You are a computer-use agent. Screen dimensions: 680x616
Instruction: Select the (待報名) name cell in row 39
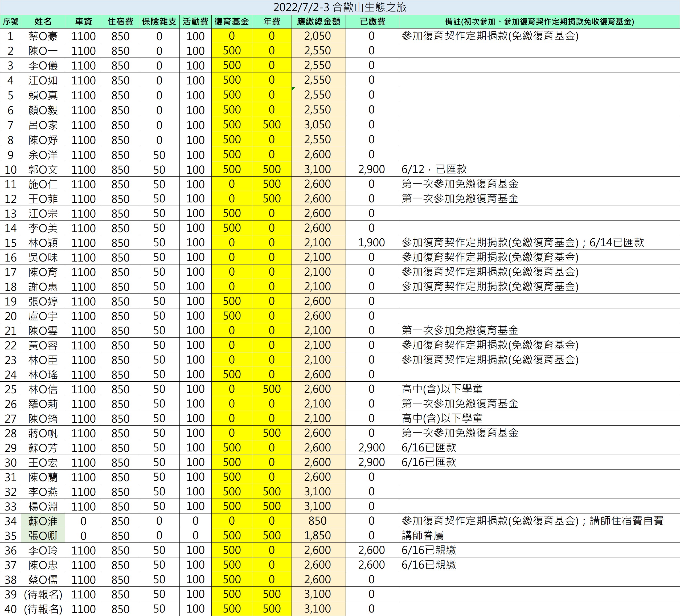pyautogui.click(x=43, y=594)
